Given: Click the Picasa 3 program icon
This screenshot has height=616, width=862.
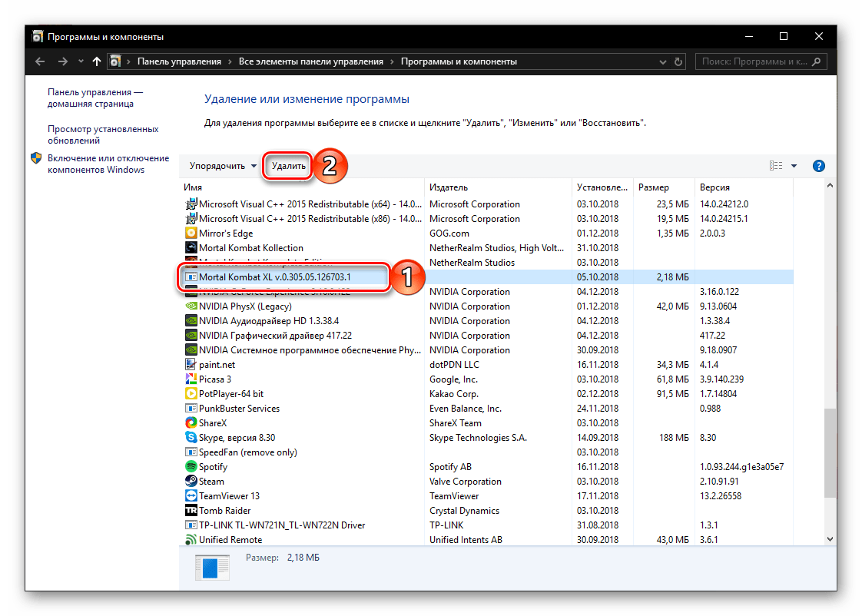Looking at the screenshot, I should point(191,379).
